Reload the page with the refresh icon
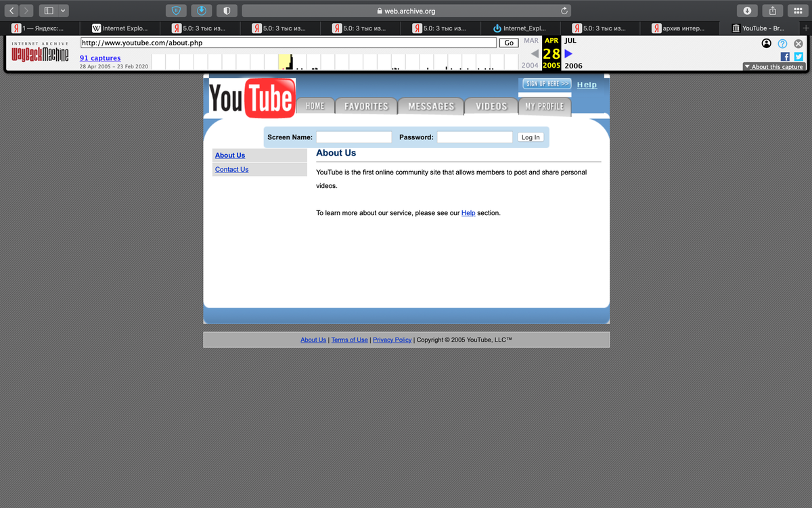Image resolution: width=812 pixels, height=508 pixels. point(564,11)
